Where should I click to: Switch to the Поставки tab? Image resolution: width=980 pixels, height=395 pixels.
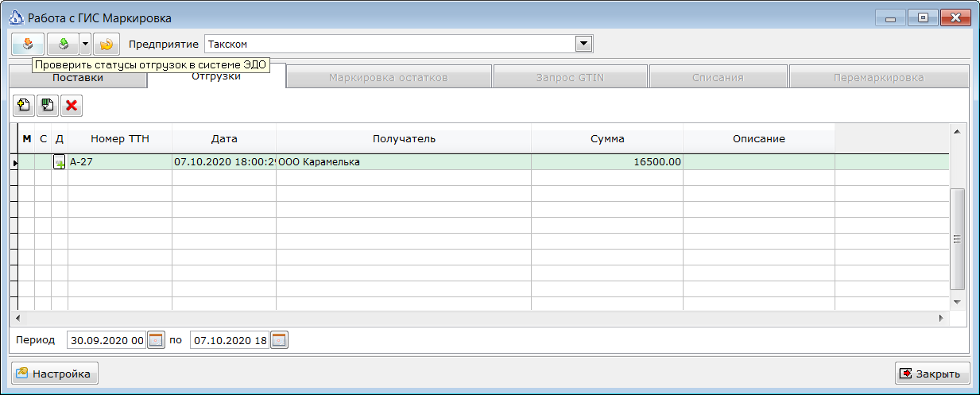coord(78,78)
